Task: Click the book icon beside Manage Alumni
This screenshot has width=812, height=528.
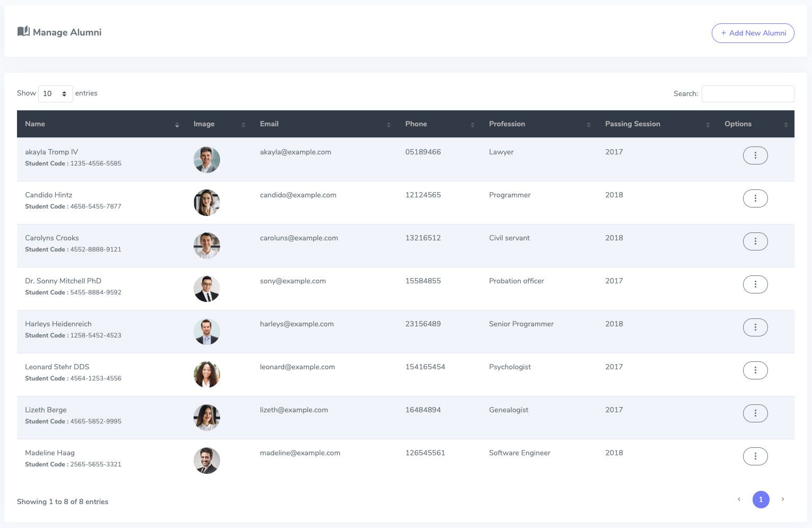Action: 22,31
